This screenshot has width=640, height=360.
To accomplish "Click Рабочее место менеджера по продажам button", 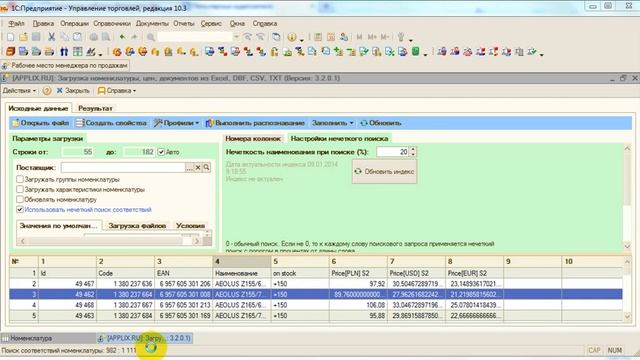I will click(x=65, y=65).
